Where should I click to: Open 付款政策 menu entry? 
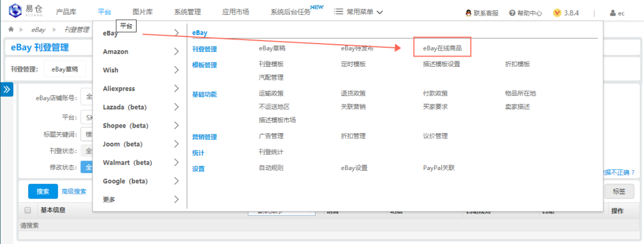click(x=435, y=93)
